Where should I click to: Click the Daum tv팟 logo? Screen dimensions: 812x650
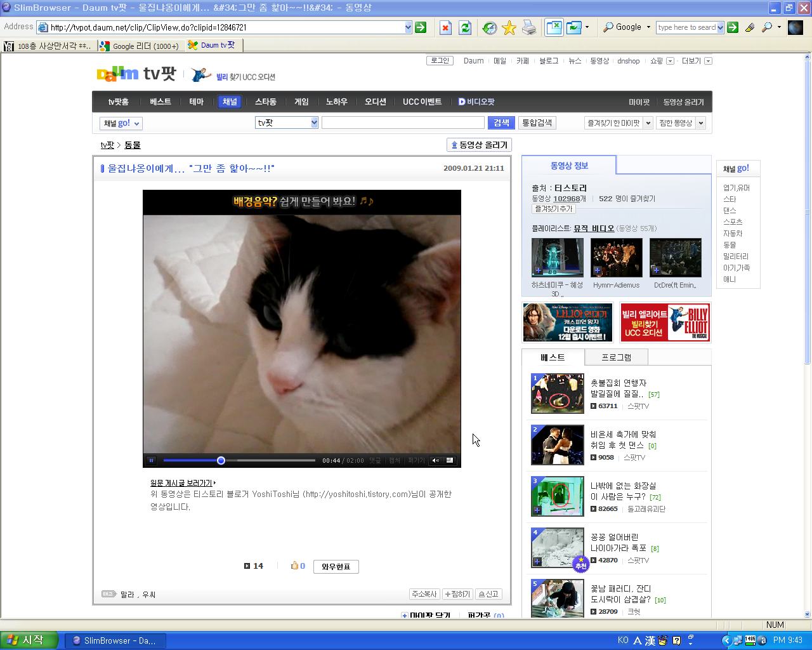click(136, 74)
